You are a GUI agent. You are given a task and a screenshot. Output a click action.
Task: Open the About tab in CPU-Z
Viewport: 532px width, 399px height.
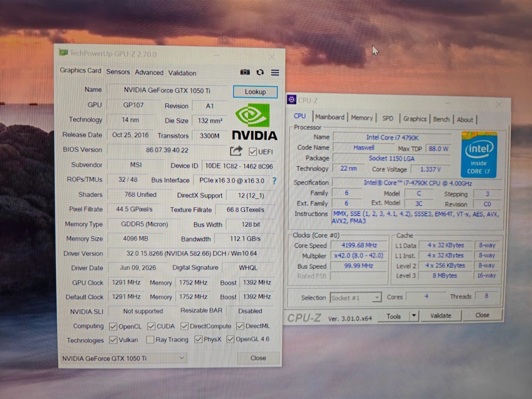[x=464, y=120]
